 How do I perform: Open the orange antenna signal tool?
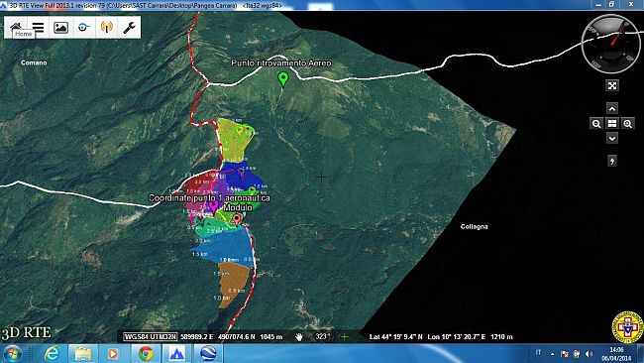click(x=106, y=27)
